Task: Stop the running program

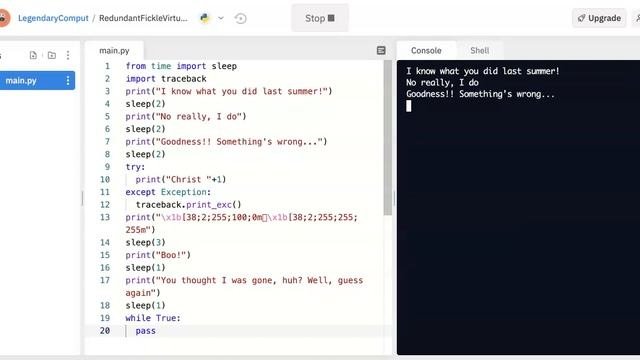Action: tap(320, 18)
